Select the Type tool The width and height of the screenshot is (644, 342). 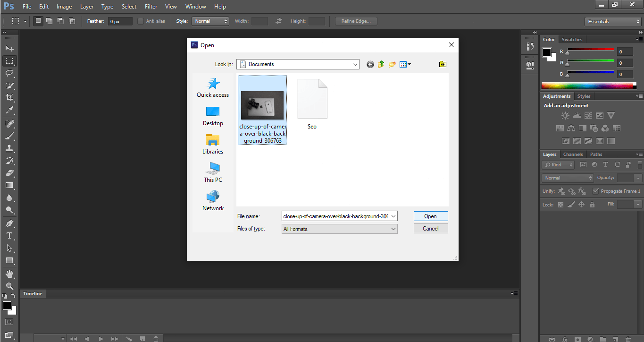tap(9, 236)
